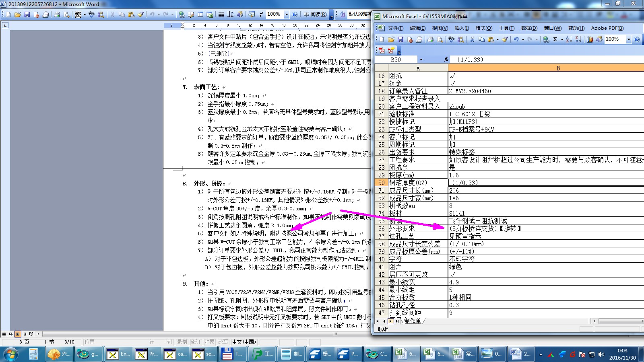
Task: Click Excel Save icon
Action: 400,39
